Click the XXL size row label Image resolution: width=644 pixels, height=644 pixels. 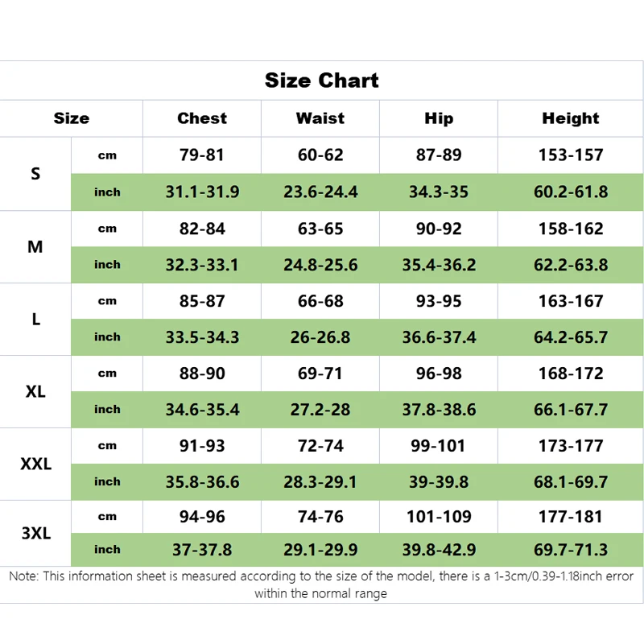coord(35,464)
